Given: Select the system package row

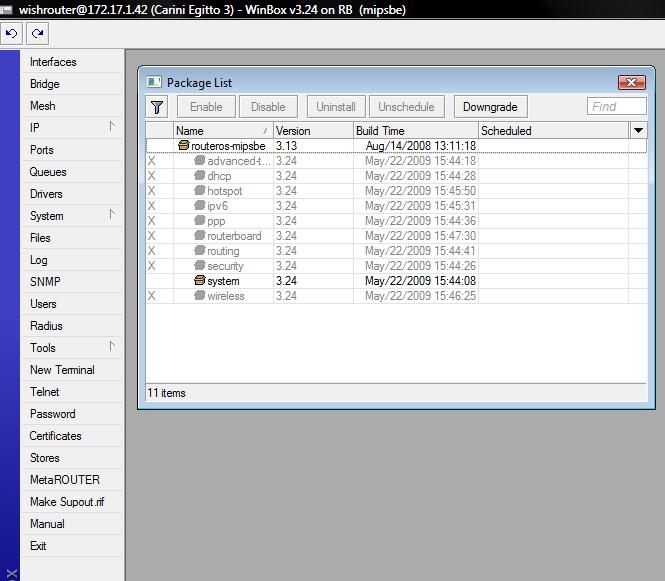Looking at the screenshot, I should pos(397,281).
